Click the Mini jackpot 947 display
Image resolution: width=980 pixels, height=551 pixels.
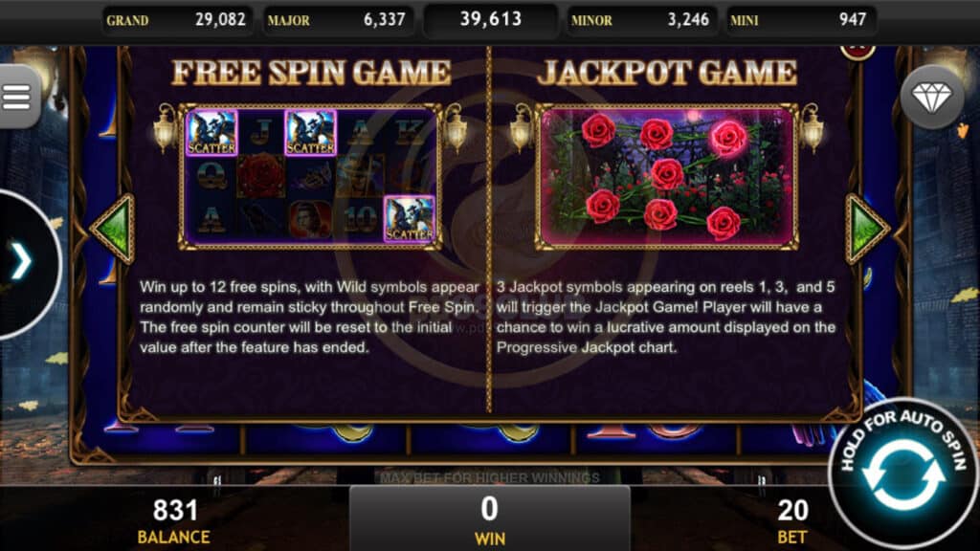point(800,20)
